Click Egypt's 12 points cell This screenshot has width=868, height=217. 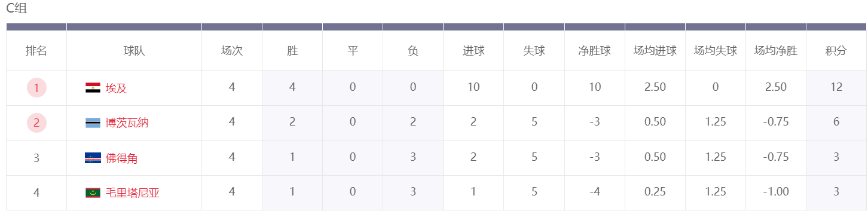click(836, 87)
